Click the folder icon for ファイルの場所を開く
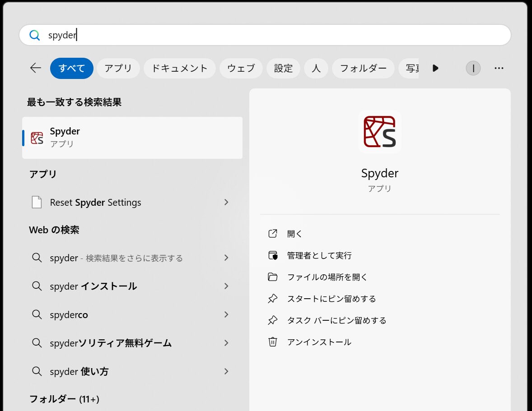 (273, 277)
